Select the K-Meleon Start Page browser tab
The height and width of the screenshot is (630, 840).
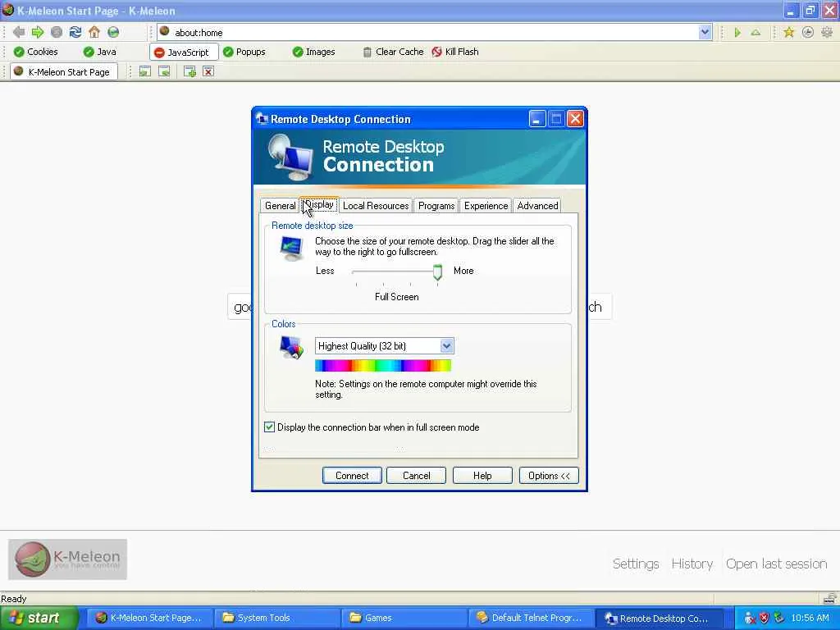pyautogui.click(x=63, y=72)
